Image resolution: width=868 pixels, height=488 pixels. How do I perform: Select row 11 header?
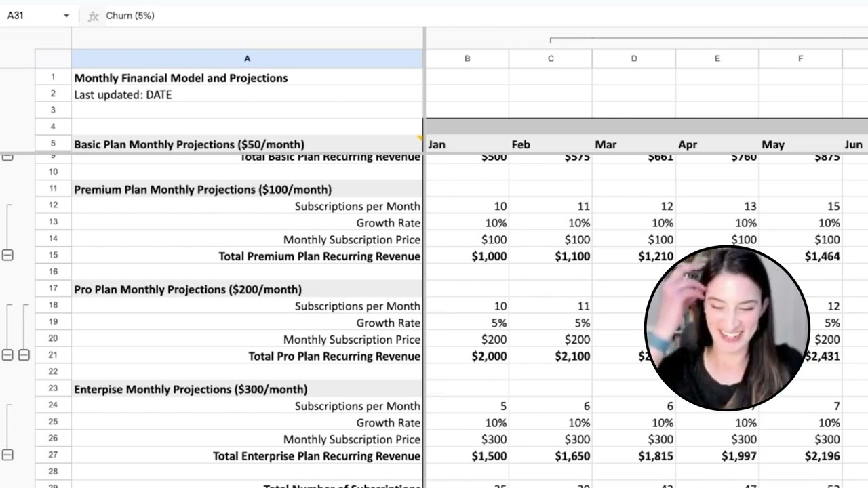53,189
